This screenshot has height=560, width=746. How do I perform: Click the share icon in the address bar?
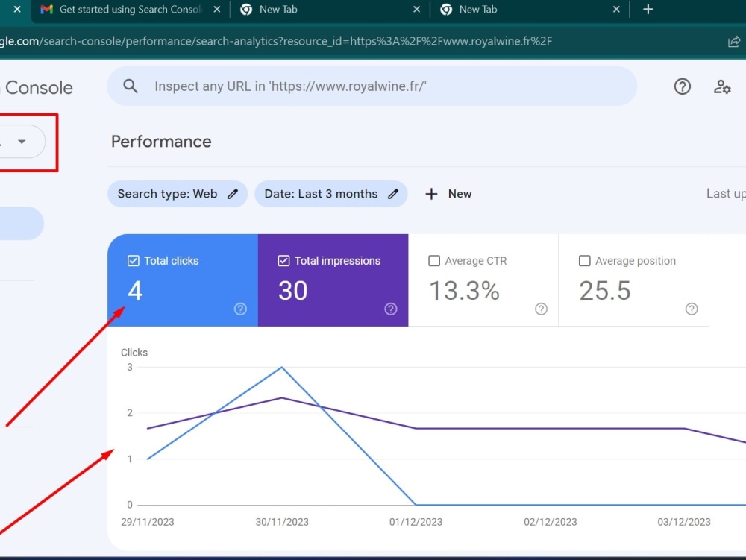734,41
